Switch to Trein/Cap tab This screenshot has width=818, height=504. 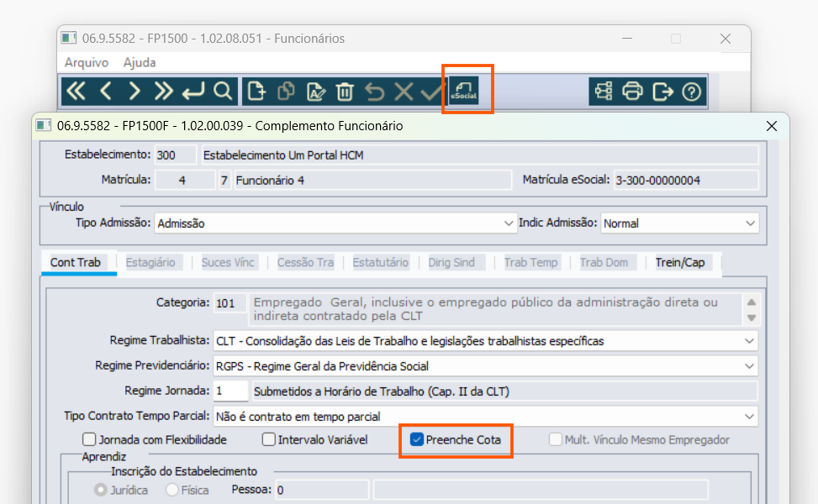tap(680, 262)
